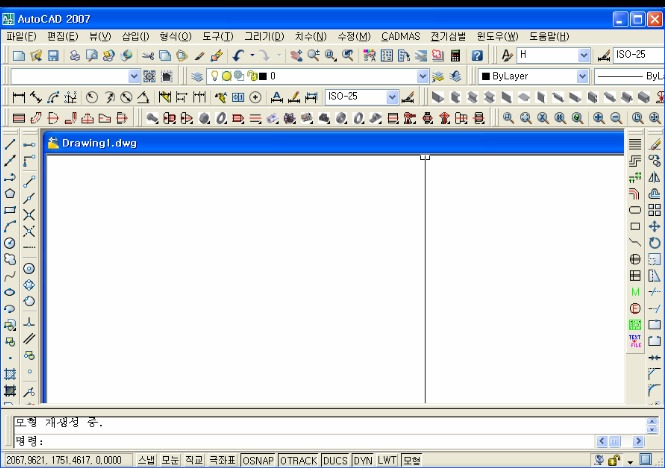Click the Angular dimension icon
The width and height of the screenshot is (665, 468).
[x=143, y=97]
